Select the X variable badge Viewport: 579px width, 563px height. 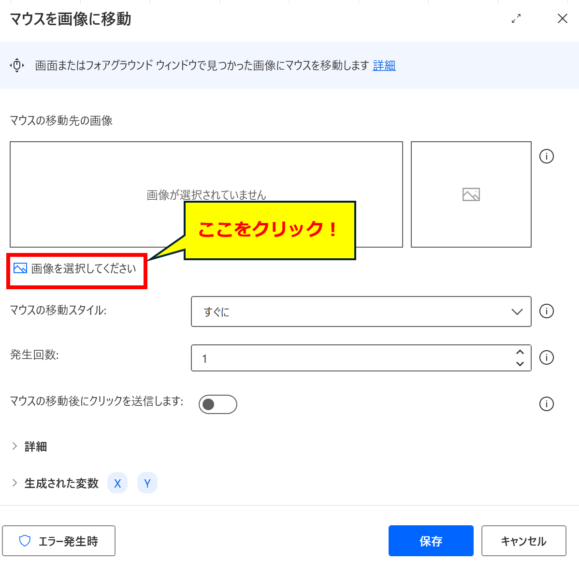click(117, 483)
